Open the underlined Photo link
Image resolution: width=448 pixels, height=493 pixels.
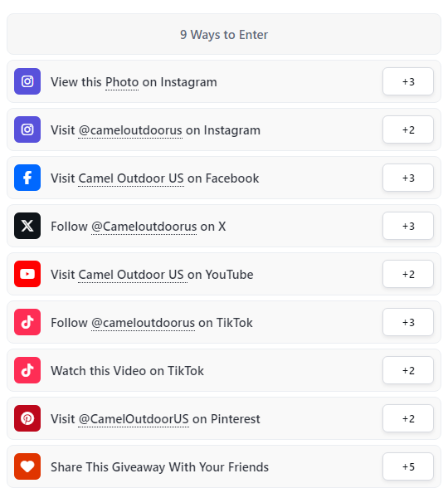(x=122, y=82)
